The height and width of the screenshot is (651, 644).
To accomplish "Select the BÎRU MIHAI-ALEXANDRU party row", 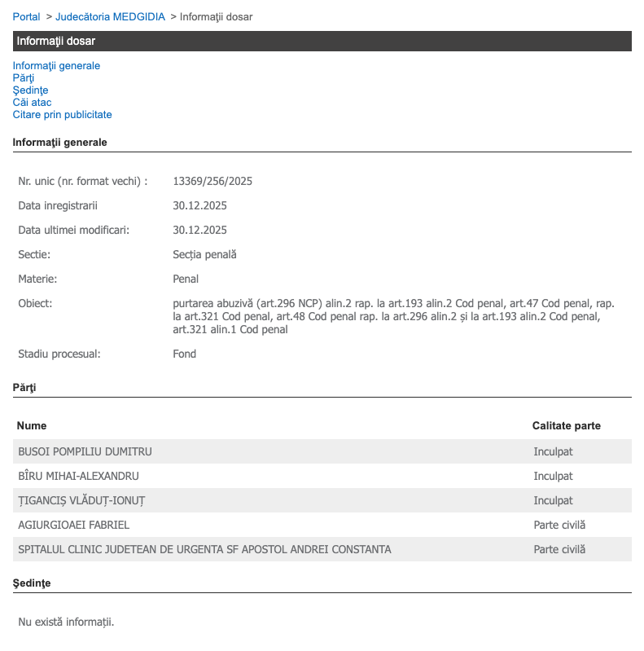I will click(78, 476).
